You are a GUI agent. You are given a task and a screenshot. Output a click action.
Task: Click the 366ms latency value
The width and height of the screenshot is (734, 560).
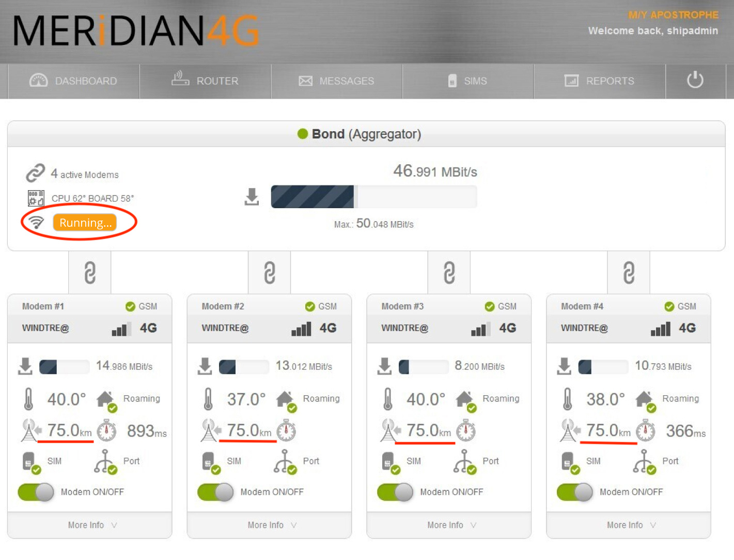coord(686,431)
